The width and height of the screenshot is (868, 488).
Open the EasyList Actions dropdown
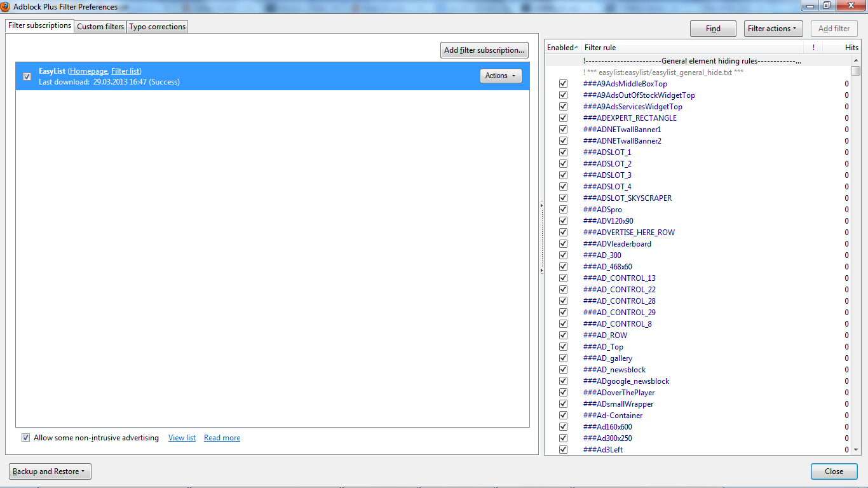pos(501,76)
